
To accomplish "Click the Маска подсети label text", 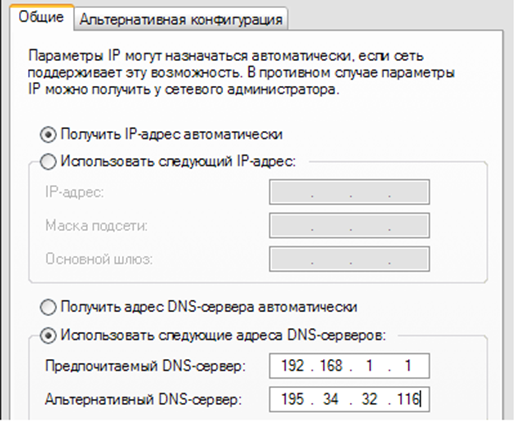I will tap(96, 226).
